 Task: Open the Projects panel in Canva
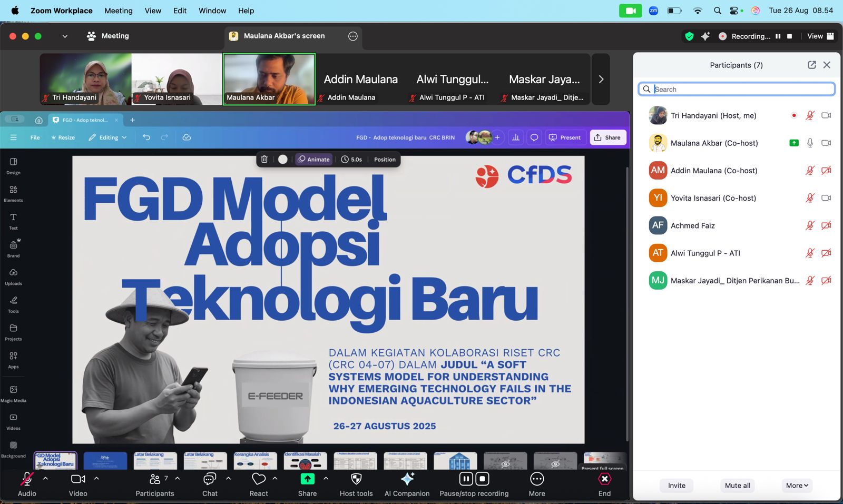13,332
